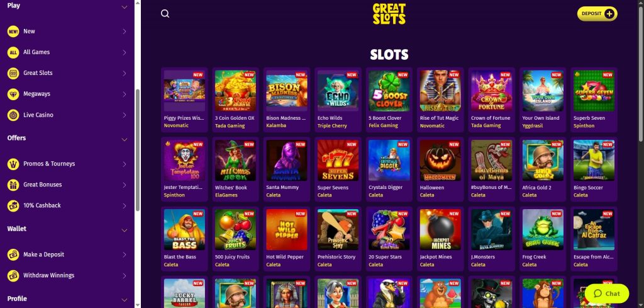Image resolution: width=644 pixels, height=308 pixels.
Task: Collapse the Offers section chevron
Action: click(125, 139)
